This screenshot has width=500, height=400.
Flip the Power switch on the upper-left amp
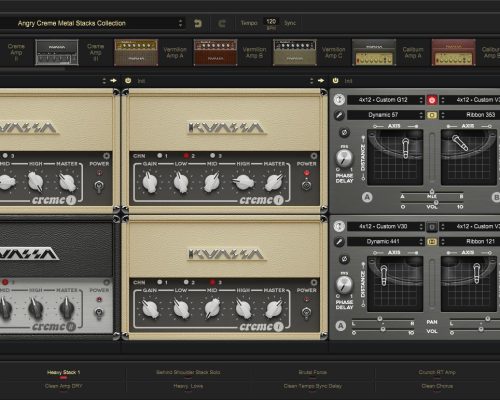[x=99, y=186]
